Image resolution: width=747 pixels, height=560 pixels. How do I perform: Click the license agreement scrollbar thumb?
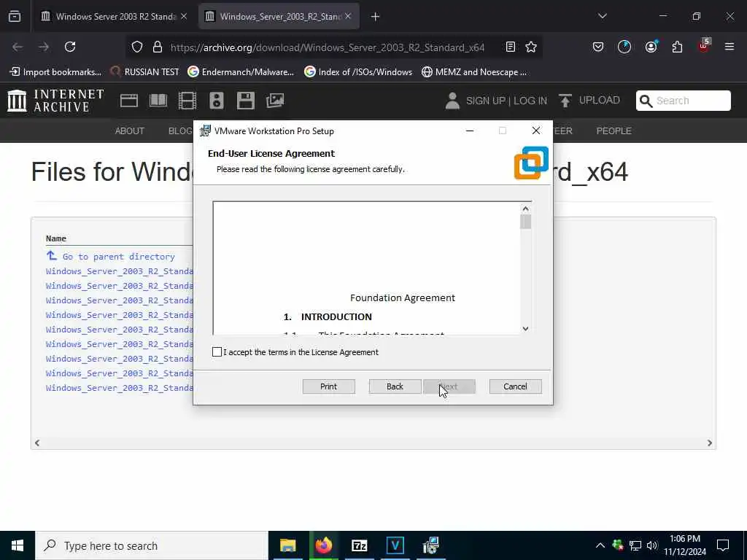pyautogui.click(x=525, y=222)
